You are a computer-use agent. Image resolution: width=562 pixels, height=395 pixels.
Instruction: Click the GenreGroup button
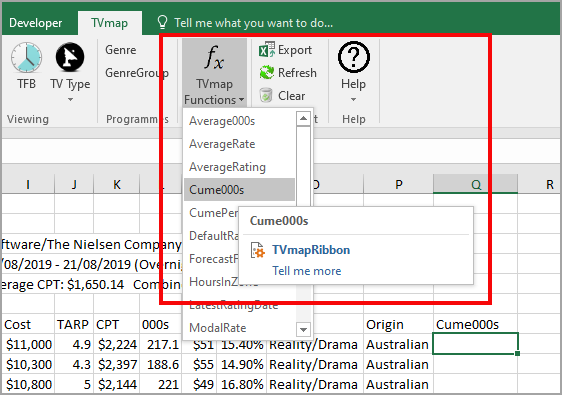[137, 73]
